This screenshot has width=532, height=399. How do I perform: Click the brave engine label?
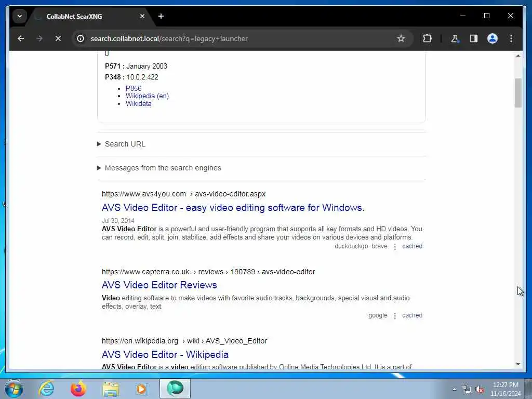tap(379, 246)
